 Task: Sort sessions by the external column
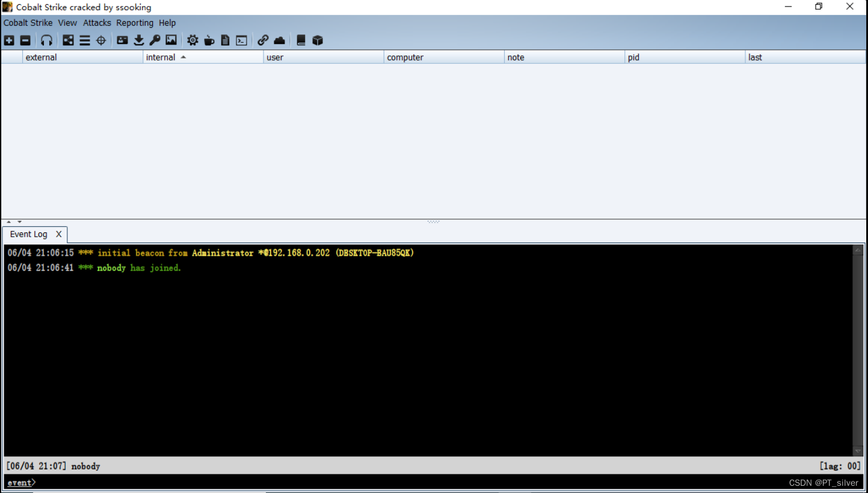pos(83,57)
